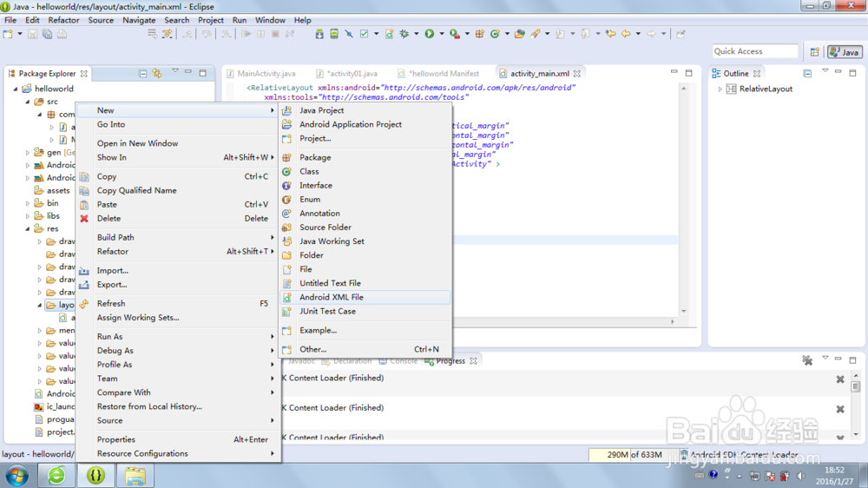Select Class in the New submenu

[365, 172]
